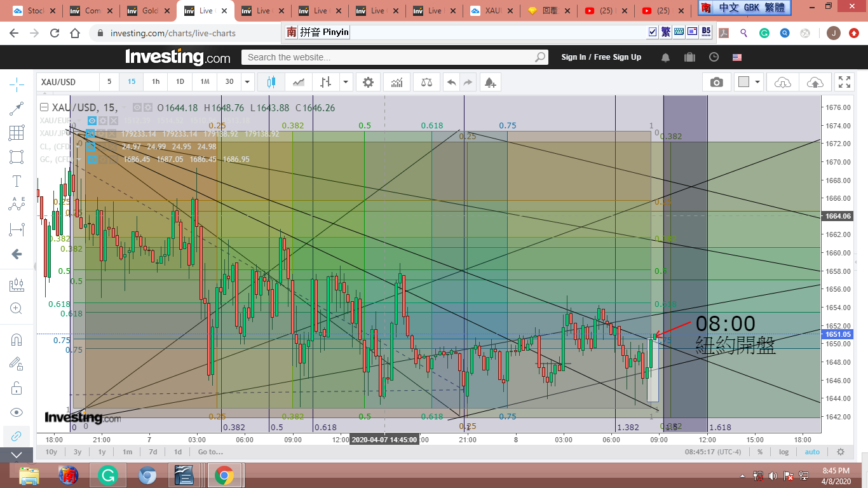Enter fullscreen chart mode
868x488 pixels.
tap(844, 82)
